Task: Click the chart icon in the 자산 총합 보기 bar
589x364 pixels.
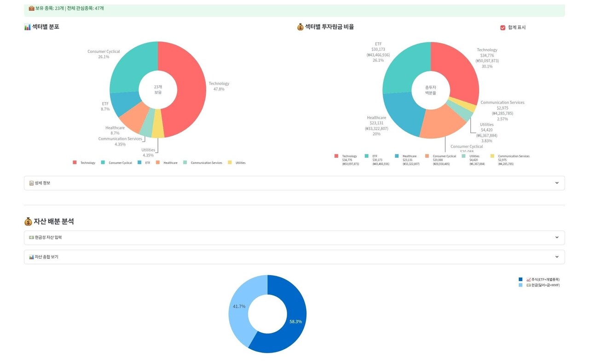Action: (x=30, y=256)
